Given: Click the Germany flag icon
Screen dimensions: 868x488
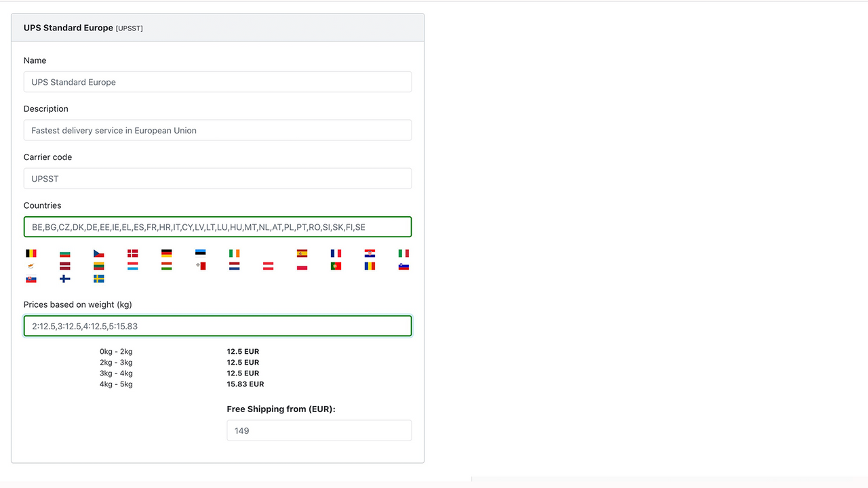Looking at the screenshot, I should click(x=166, y=253).
